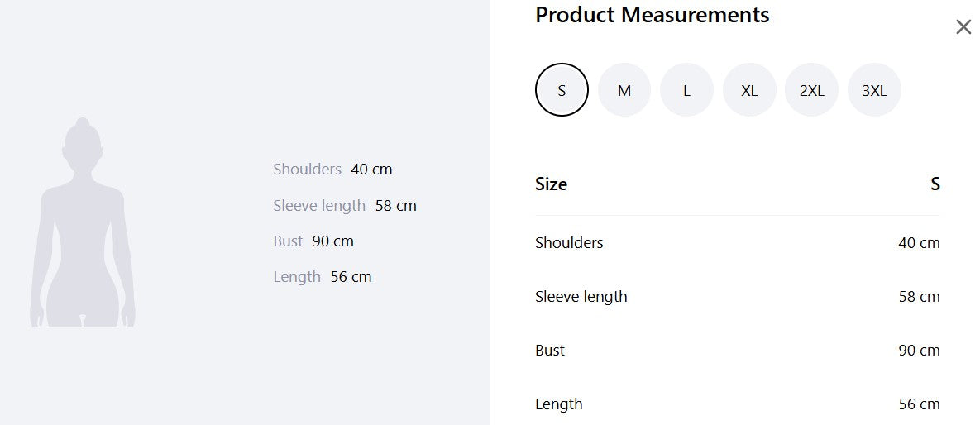Click Bust 90 cm beside the silhouette
This screenshot has height=425, width=980.
[x=313, y=241]
